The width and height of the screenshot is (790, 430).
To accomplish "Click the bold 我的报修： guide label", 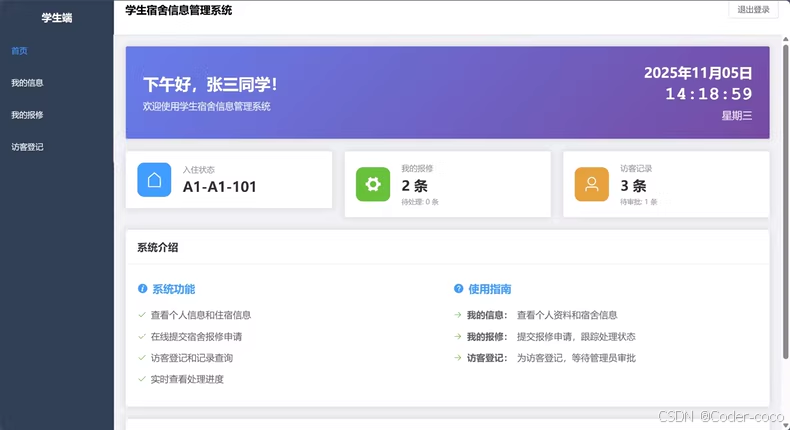I will point(487,336).
